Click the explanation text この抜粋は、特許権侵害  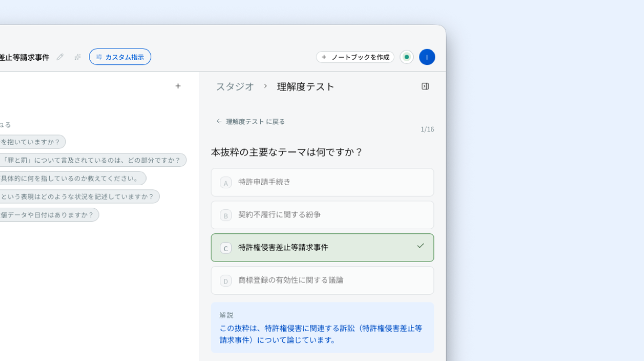[x=320, y=334]
